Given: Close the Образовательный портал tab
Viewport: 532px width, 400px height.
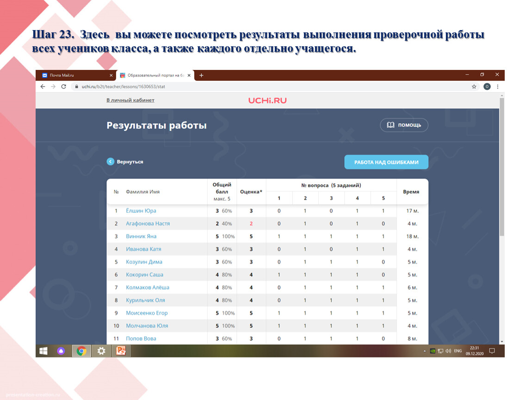Looking at the screenshot, I should [188, 75].
